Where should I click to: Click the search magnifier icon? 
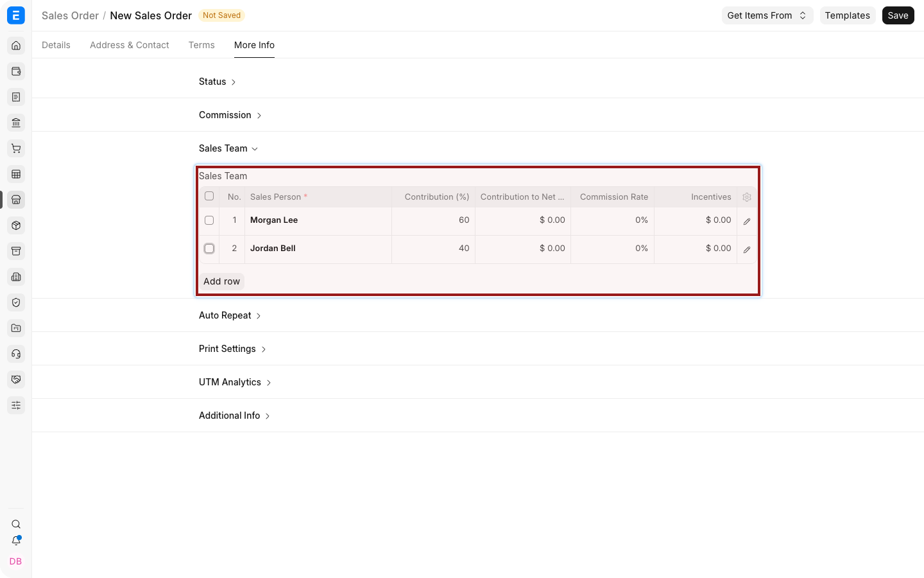16,524
